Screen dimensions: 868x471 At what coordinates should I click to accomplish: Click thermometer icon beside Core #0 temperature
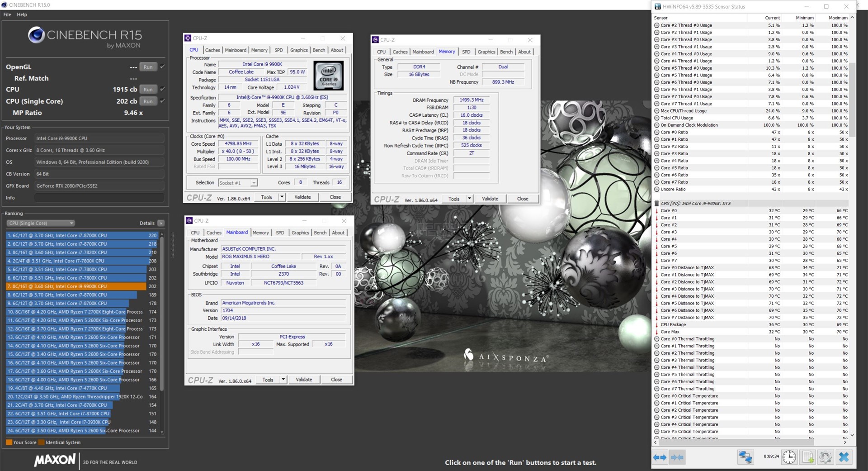click(656, 211)
